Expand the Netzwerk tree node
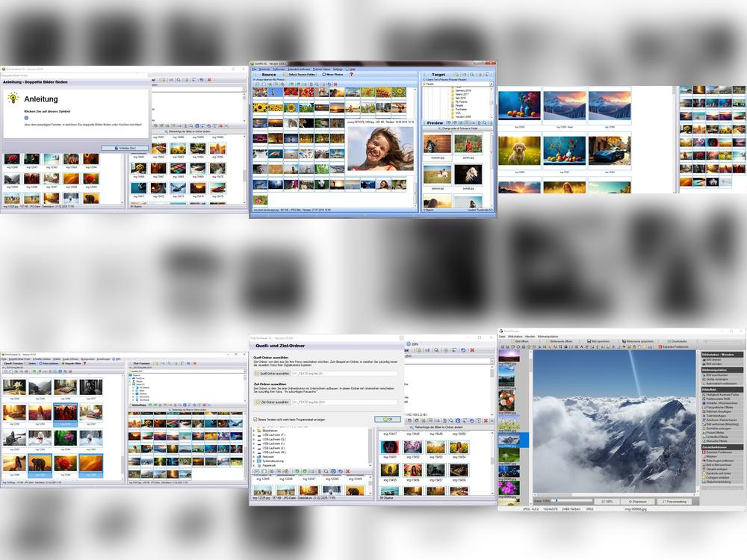The width and height of the screenshot is (747, 560). click(254, 455)
